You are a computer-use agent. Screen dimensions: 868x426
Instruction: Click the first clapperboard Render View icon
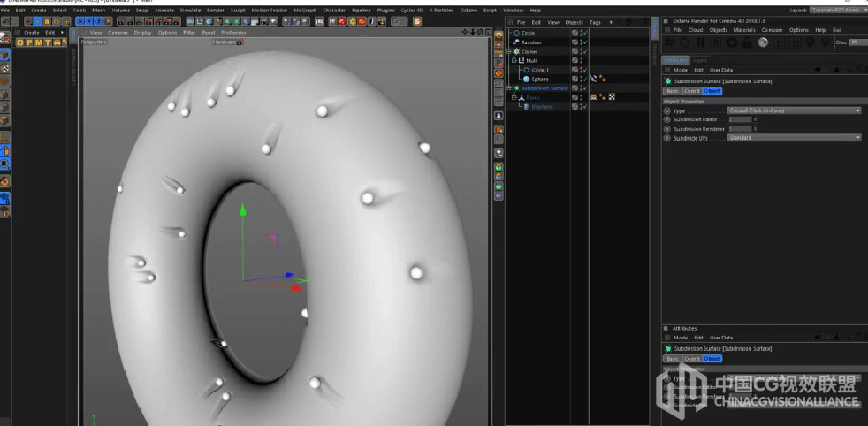click(x=121, y=21)
